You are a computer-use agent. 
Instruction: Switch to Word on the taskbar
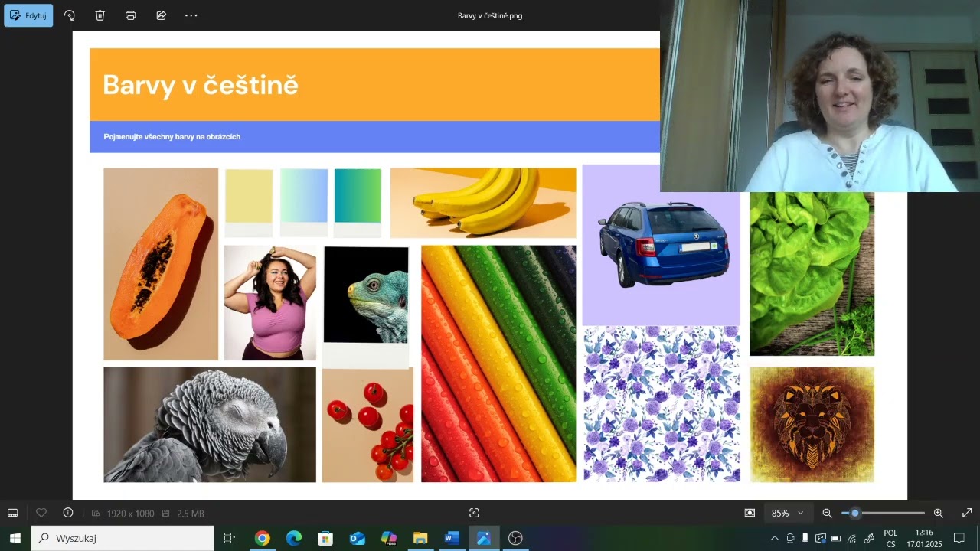452,538
